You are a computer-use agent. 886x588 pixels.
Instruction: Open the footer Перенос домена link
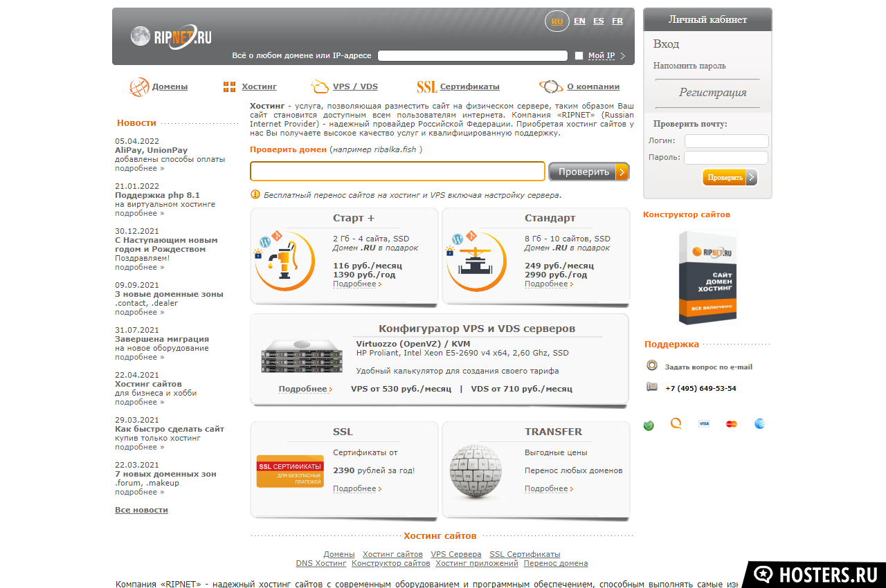click(x=556, y=563)
